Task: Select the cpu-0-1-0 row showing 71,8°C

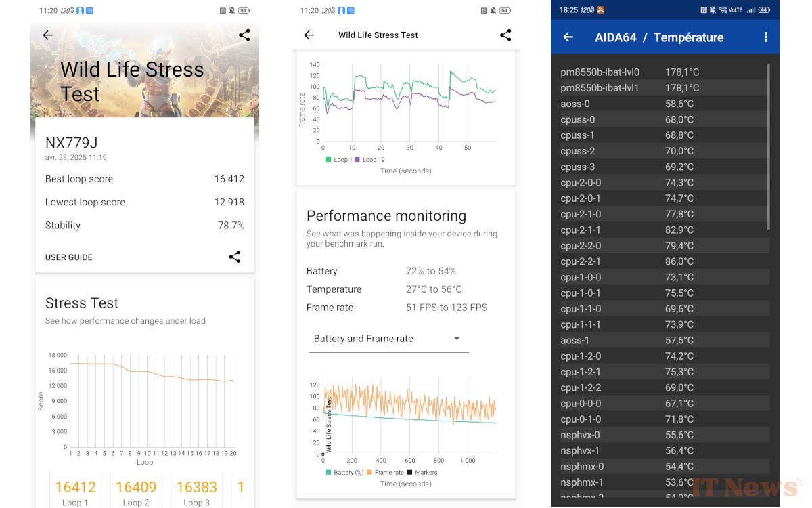Action: (664, 419)
